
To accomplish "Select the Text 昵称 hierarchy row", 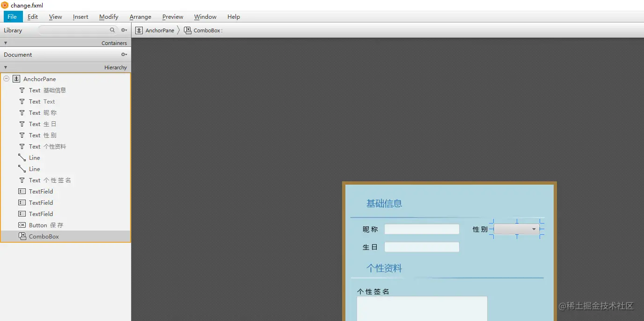I will click(66, 112).
